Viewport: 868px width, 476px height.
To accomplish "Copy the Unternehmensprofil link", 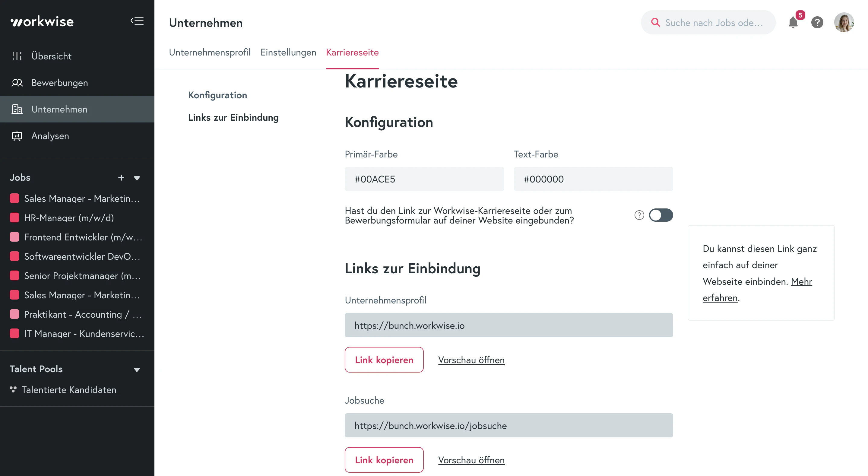I will click(x=384, y=360).
